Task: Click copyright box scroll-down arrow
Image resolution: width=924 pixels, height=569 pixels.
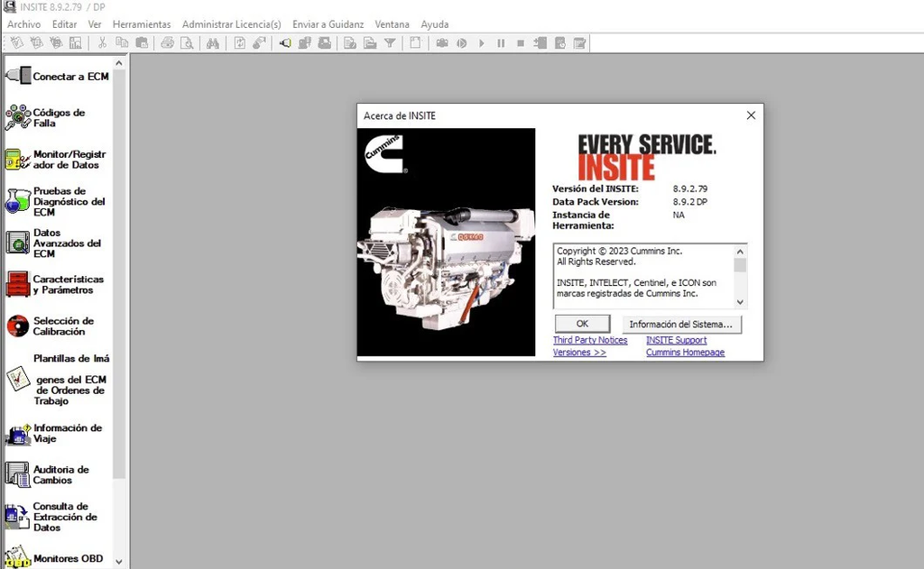Action: click(740, 302)
